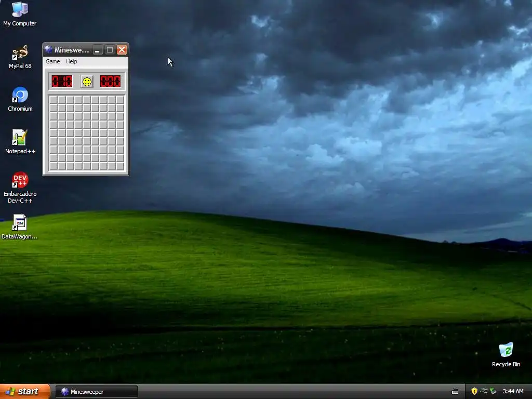Click the green arrow device tray icon
The width and height of the screenshot is (532, 399).
[493, 391]
